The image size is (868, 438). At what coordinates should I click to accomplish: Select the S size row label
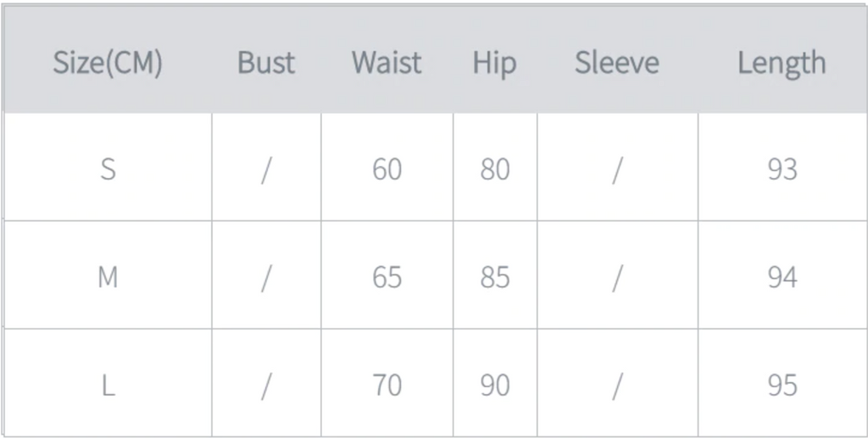[108, 169]
